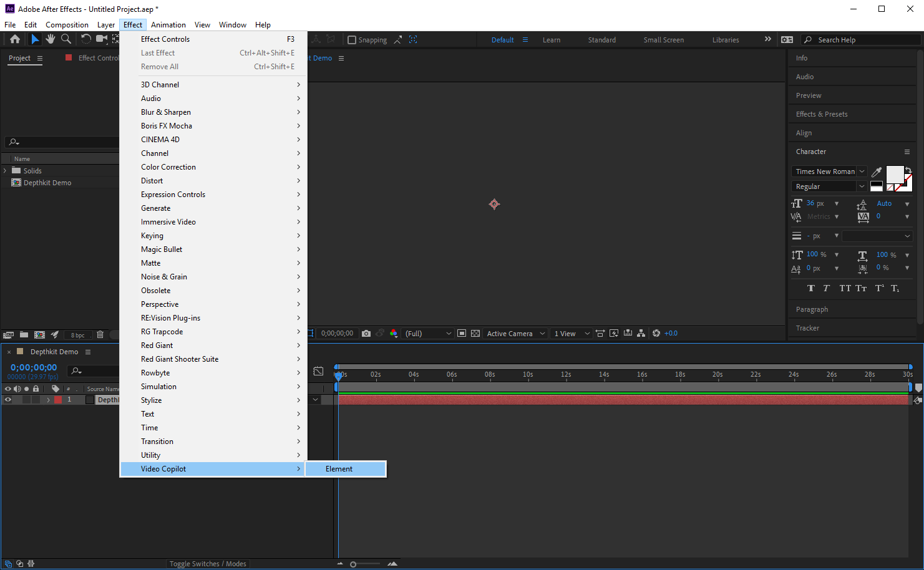Pick color with the eyedropper icon
Viewport: 924px width, 570px height.
877,172
